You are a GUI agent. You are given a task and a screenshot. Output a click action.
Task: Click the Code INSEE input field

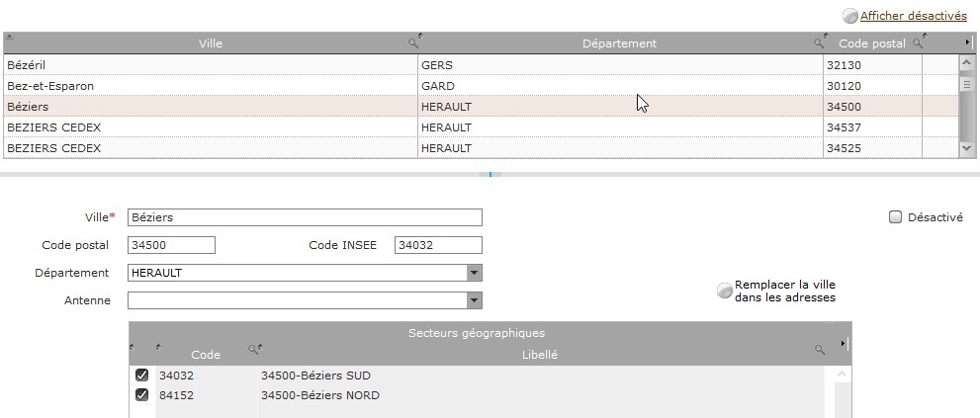(x=438, y=245)
